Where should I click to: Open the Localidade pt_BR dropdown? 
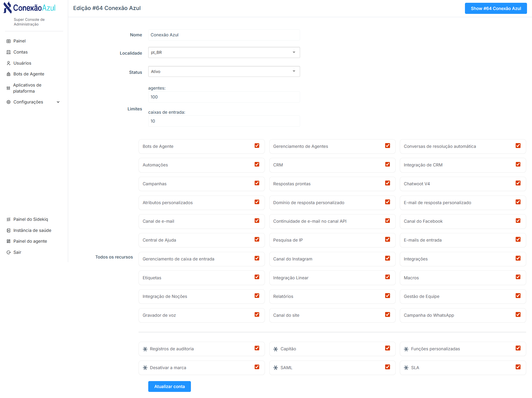pos(224,52)
